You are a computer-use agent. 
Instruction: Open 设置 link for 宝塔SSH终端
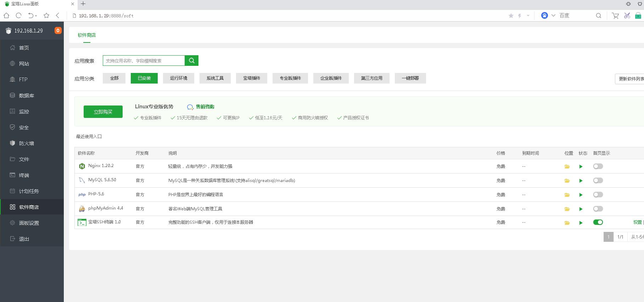(x=637, y=222)
